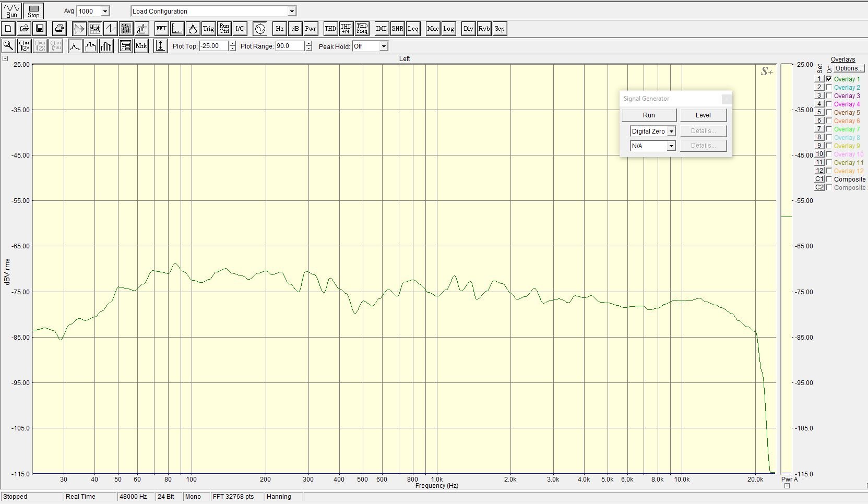The height and width of the screenshot is (504, 868).
Task: Open overlay Options... button
Action: 849,68
